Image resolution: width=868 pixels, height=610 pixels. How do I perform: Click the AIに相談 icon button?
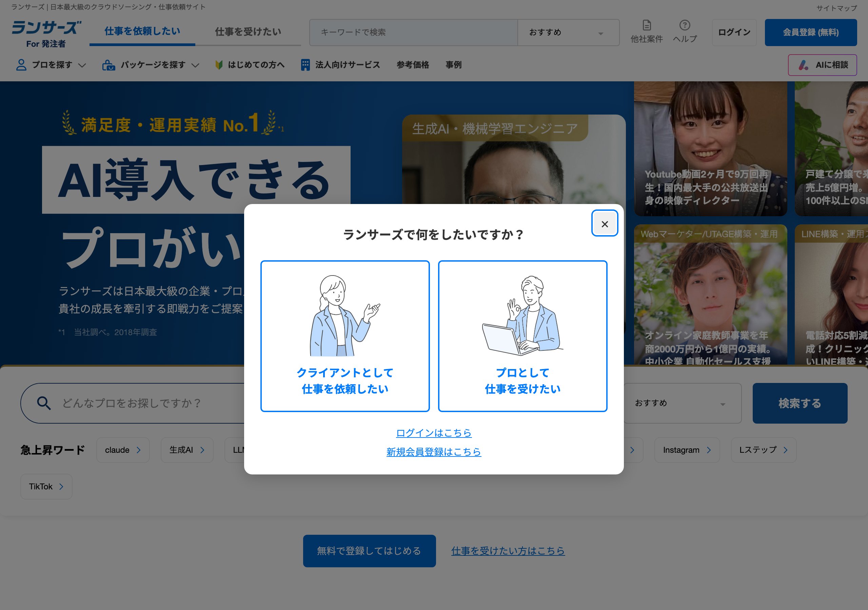tap(822, 65)
